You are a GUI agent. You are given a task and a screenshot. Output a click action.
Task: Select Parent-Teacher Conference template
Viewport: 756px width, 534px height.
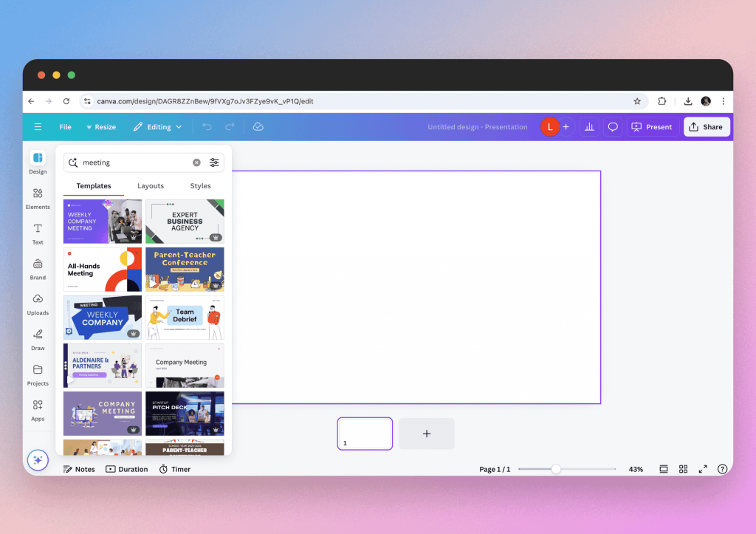coord(185,269)
